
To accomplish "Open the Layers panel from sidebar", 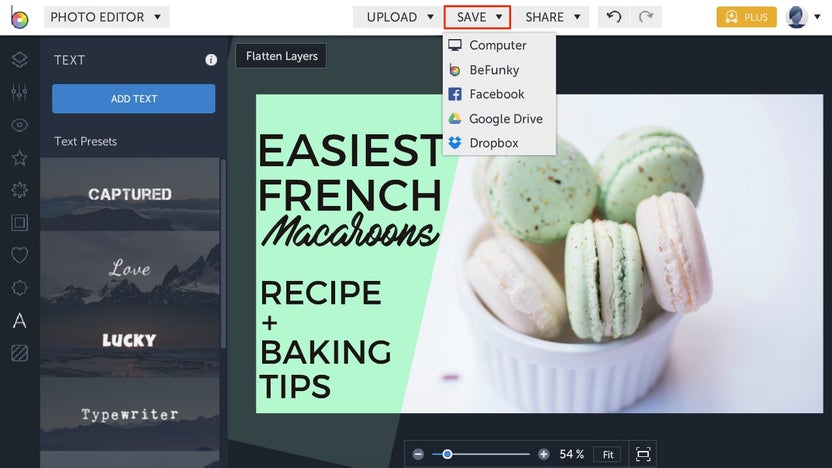I will click(x=20, y=60).
